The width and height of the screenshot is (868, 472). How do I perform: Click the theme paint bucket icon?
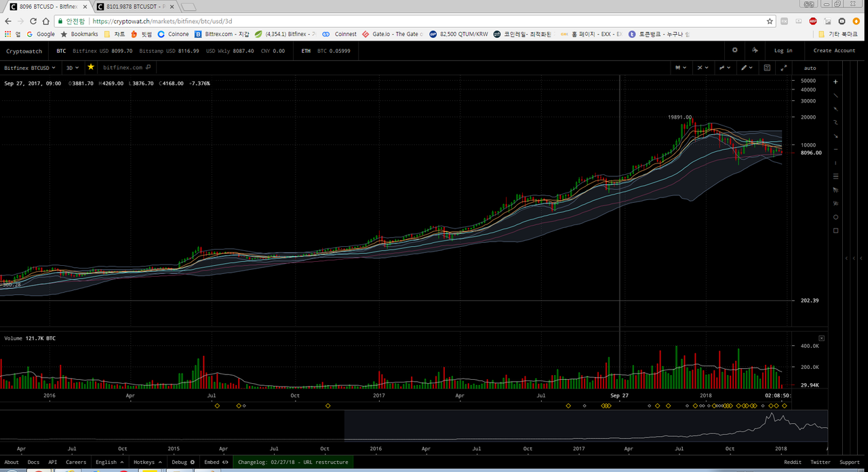click(755, 51)
